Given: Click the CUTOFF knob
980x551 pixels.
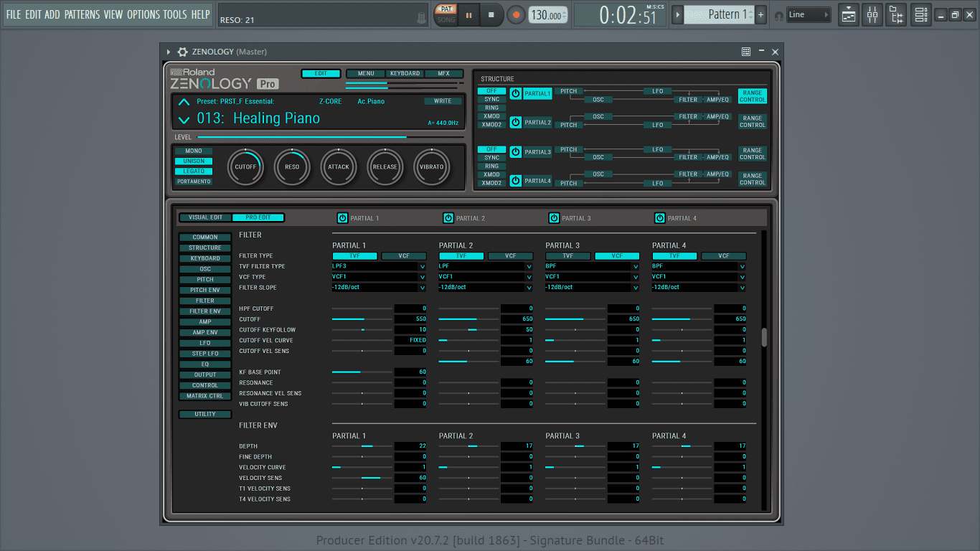Looking at the screenshot, I should coord(245,167).
